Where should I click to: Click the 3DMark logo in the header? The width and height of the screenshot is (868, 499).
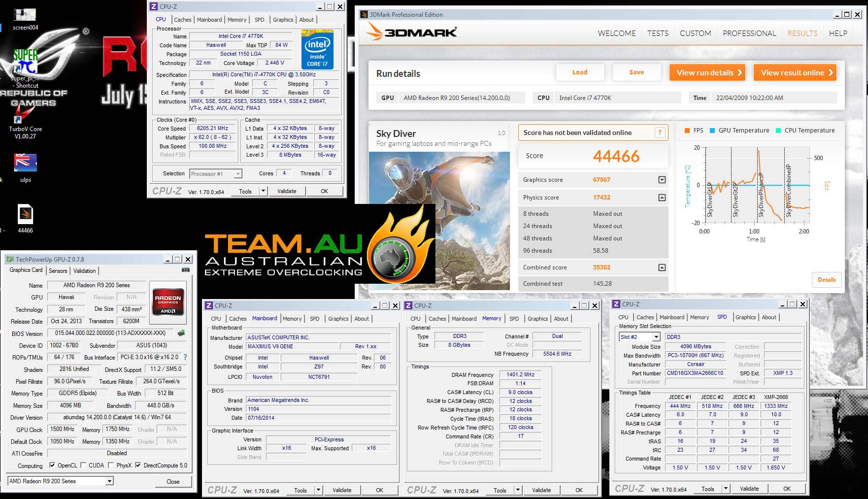coord(411,33)
